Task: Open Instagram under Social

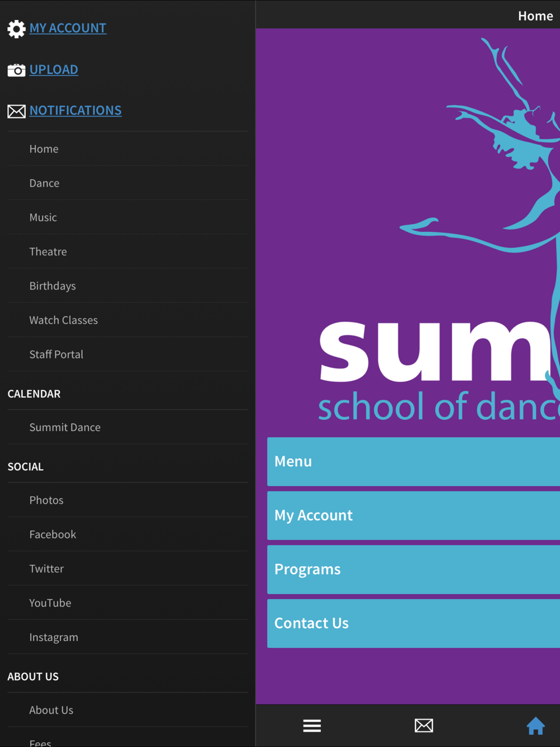Action: tap(128, 637)
